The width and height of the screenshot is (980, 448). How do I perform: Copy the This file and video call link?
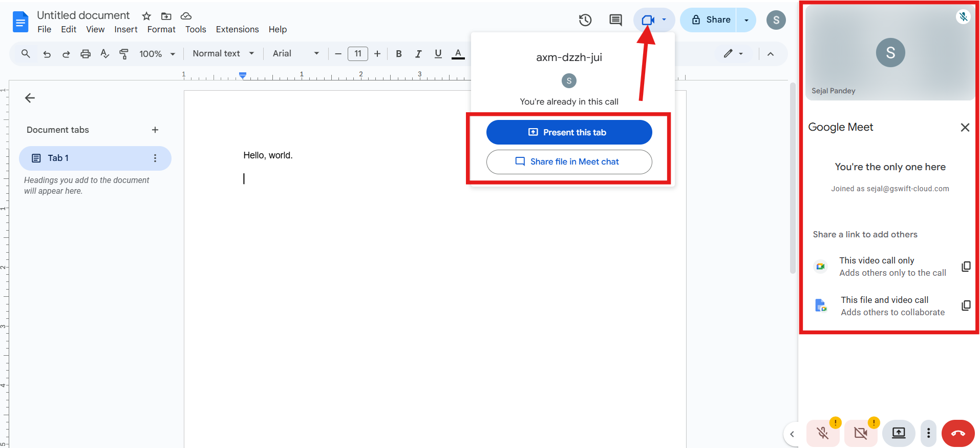[x=966, y=306]
